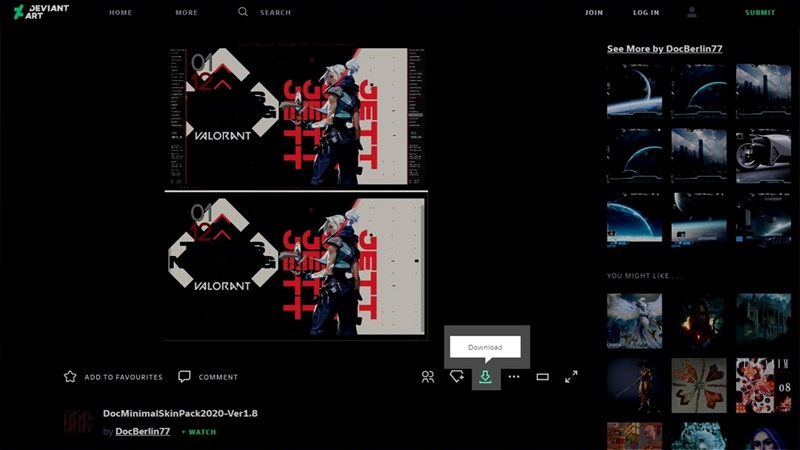Click the SUBMIT button
This screenshot has width=800, height=450.
[x=760, y=12]
